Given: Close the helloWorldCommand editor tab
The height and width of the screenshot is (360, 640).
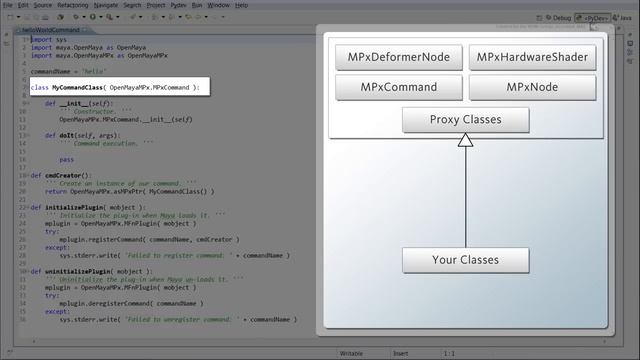Looking at the screenshot, I should tap(85, 30).
